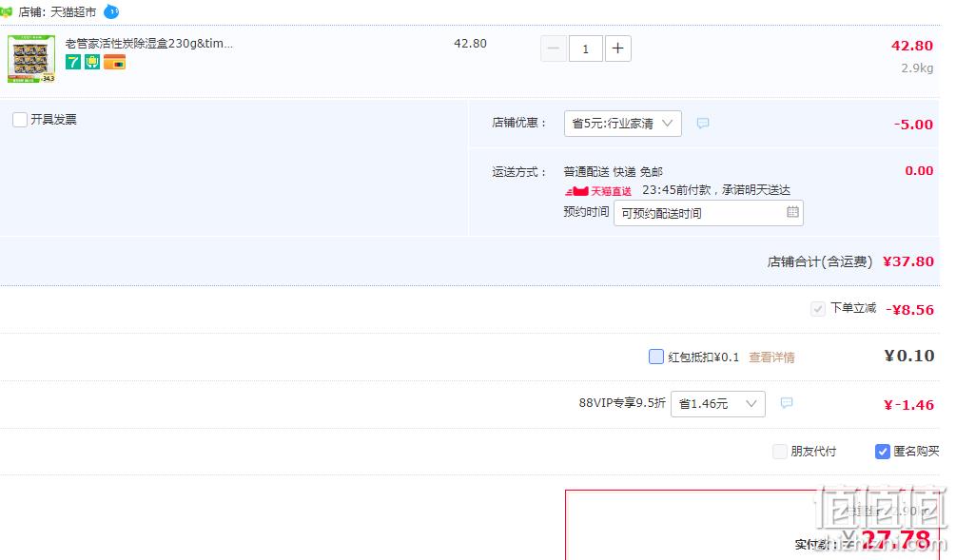This screenshot has height=560, width=956.
Task: Click the 天猫直送 logo badge
Action: [598, 191]
